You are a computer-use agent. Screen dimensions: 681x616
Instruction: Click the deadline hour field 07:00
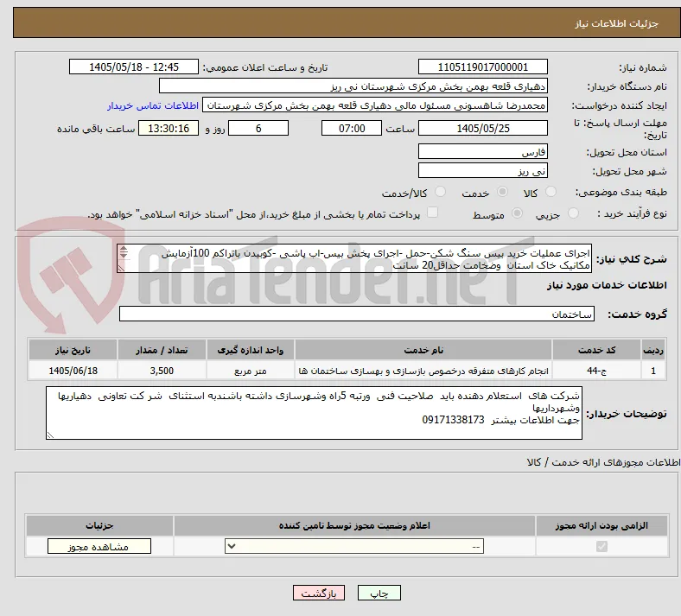tap(352, 129)
